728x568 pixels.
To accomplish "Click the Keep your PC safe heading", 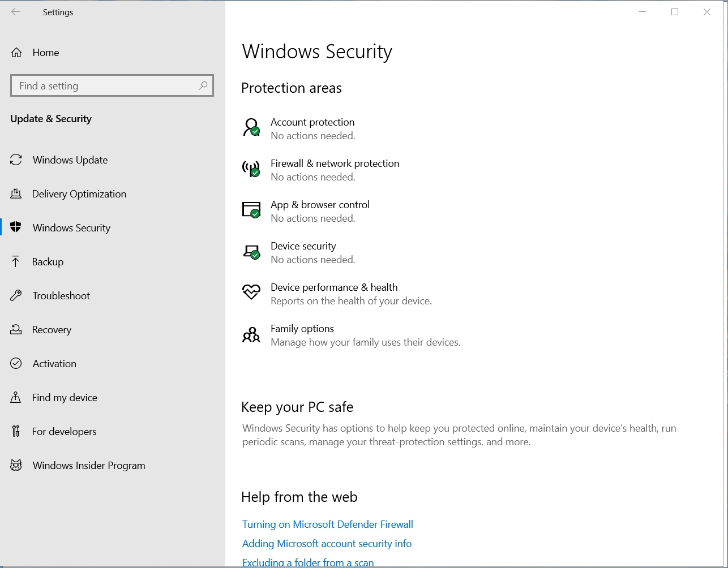I will point(297,407).
